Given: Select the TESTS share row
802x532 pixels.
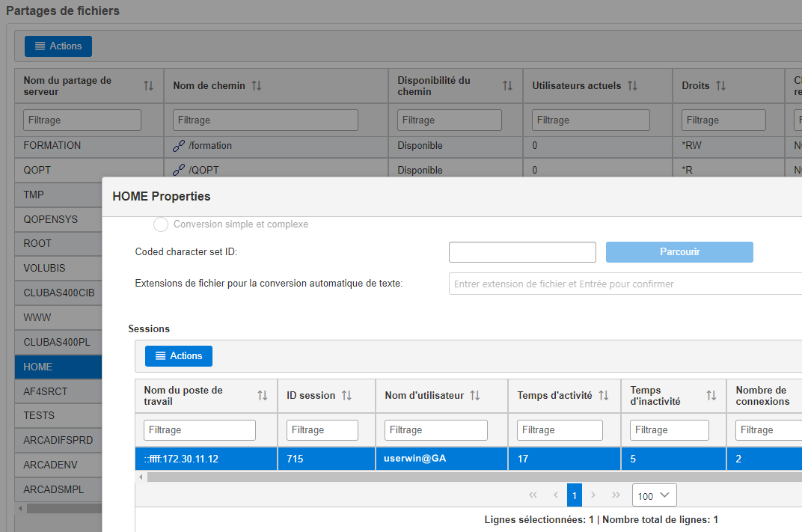Looking at the screenshot, I should (58, 415).
